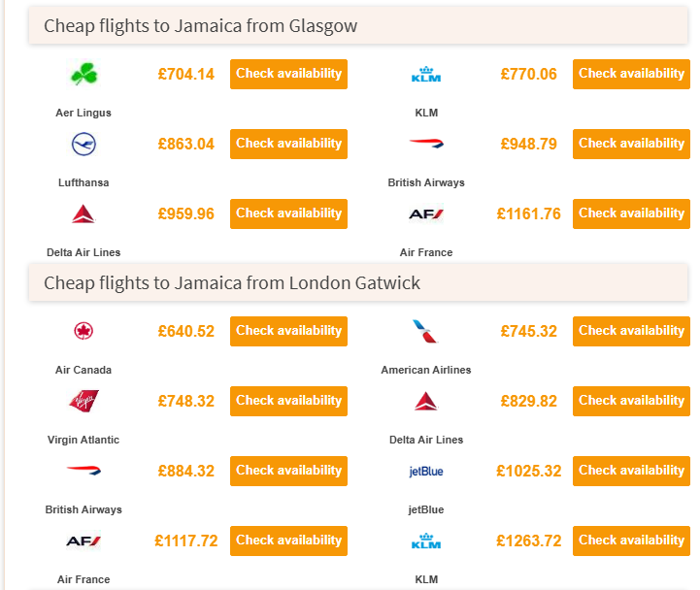This screenshot has width=700, height=590.
Task: Click the jetBlue logo
Action: coord(426,472)
